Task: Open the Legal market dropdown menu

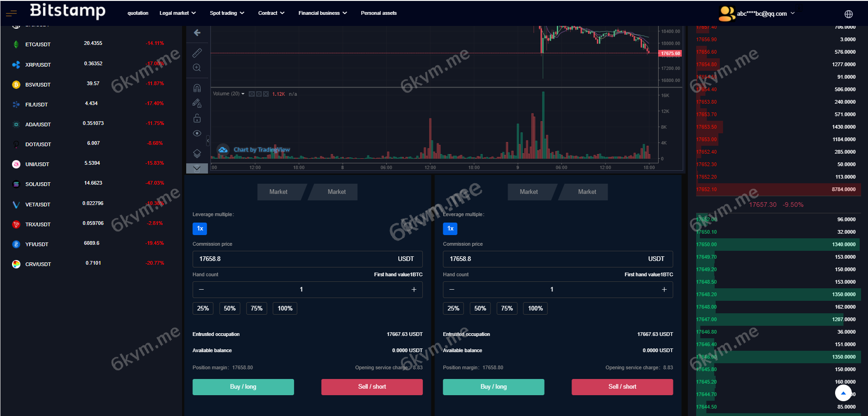Action: [x=177, y=13]
